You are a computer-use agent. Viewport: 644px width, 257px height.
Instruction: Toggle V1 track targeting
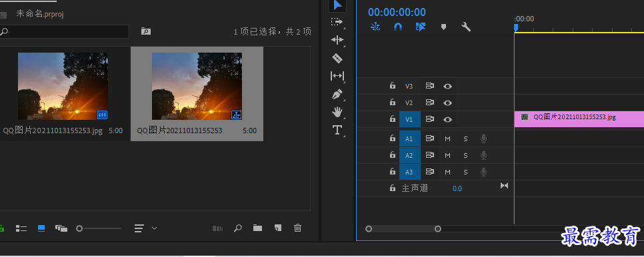click(x=410, y=119)
